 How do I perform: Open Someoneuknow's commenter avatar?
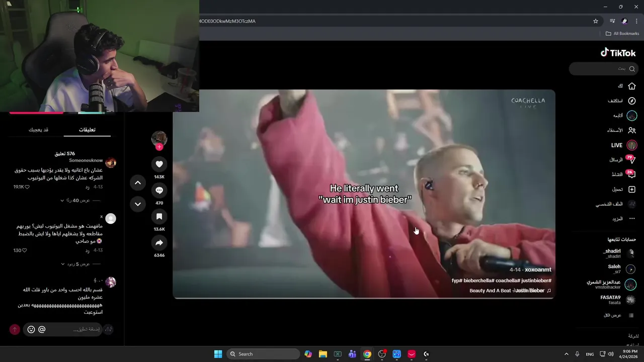[x=111, y=162]
